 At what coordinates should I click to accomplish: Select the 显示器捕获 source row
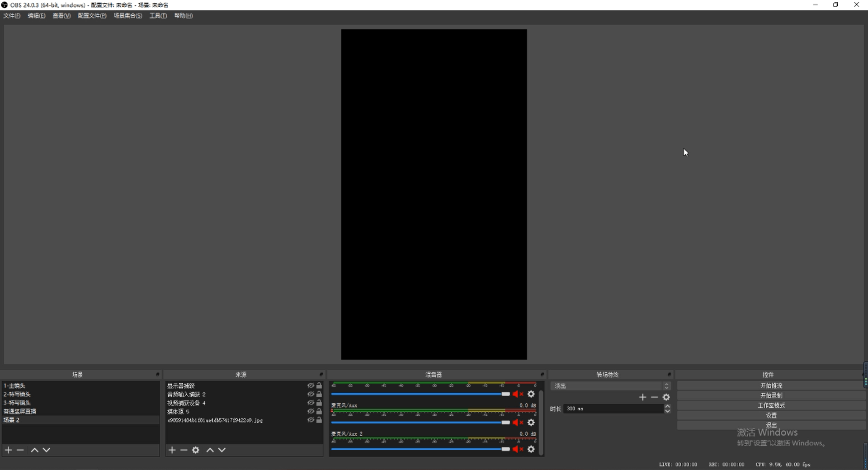coord(244,385)
